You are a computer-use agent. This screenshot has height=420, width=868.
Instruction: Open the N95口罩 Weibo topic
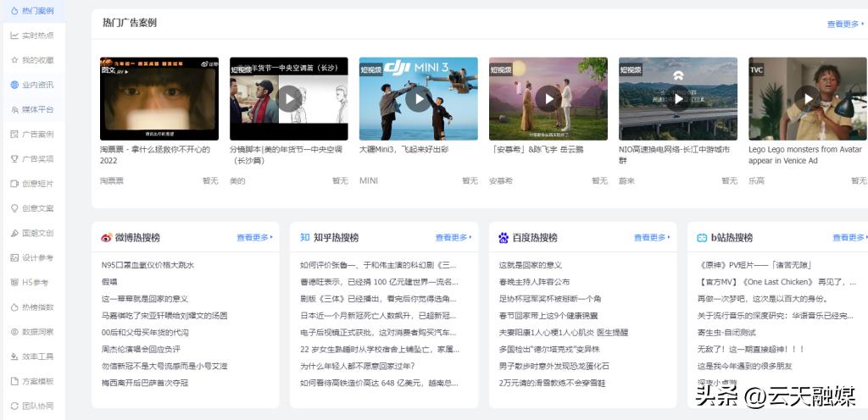pyautogui.click(x=147, y=265)
